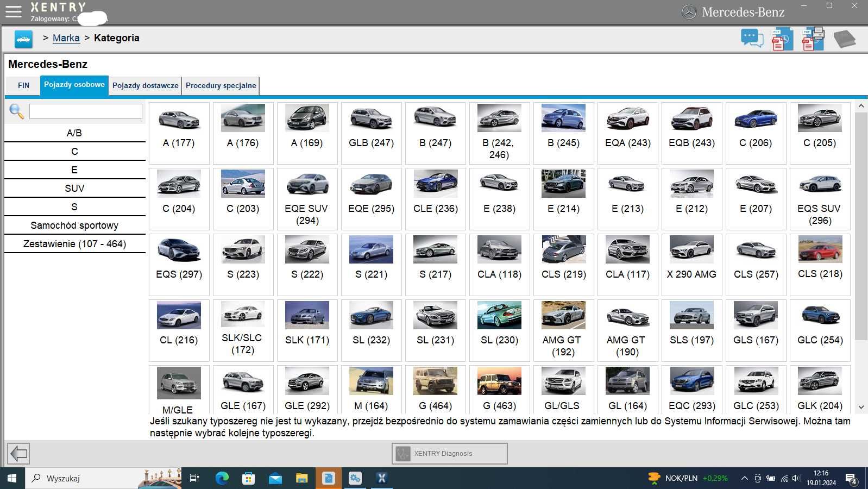Choose the AMG GT (192) model

(563, 330)
